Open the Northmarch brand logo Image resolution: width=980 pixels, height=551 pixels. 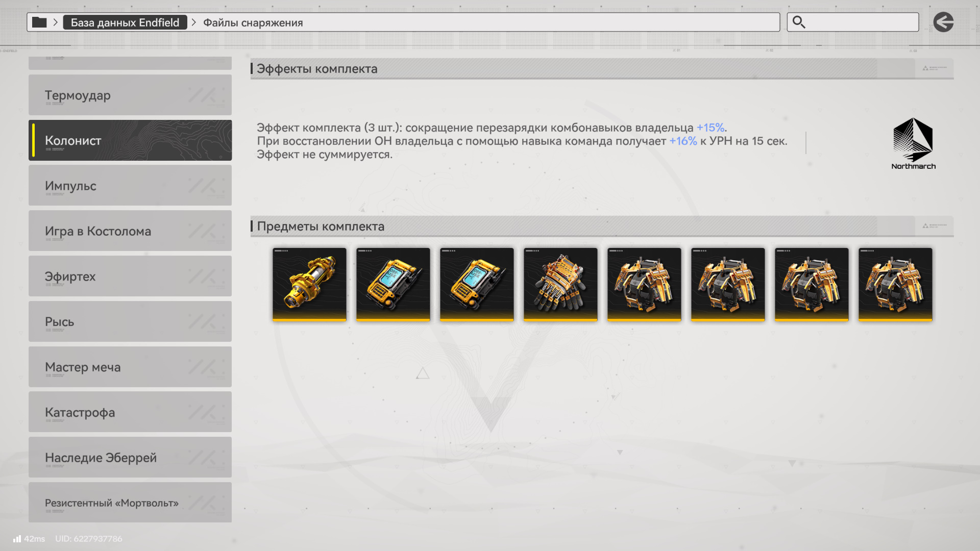coord(913,143)
